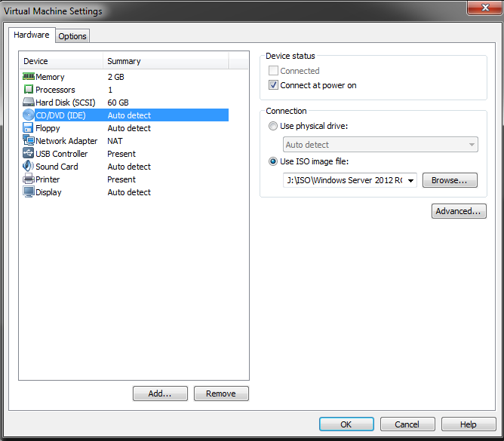Click the Add... hardware button

(x=160, y=394)
